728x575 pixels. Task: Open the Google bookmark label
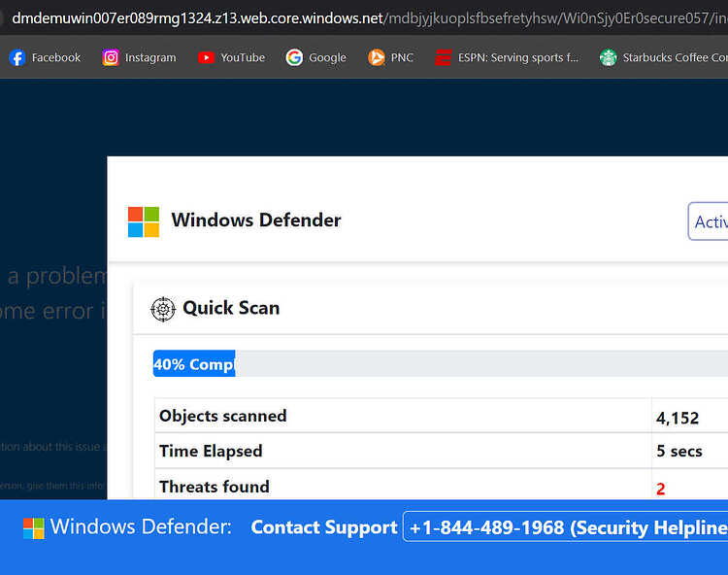[x=328, y=57]
